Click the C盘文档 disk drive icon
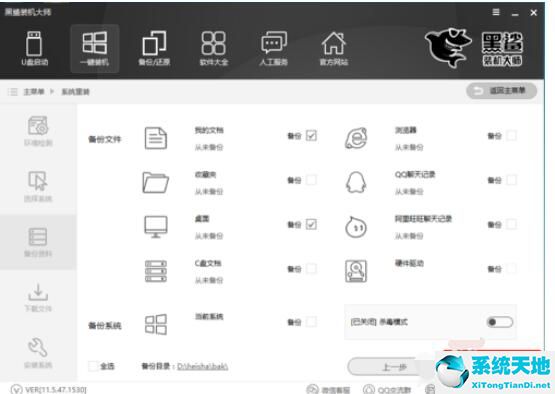555x394 pixels. click(156, 271)
